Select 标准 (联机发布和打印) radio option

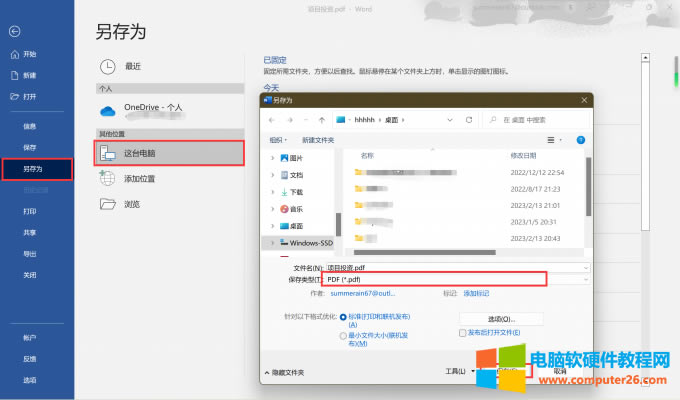343,316
